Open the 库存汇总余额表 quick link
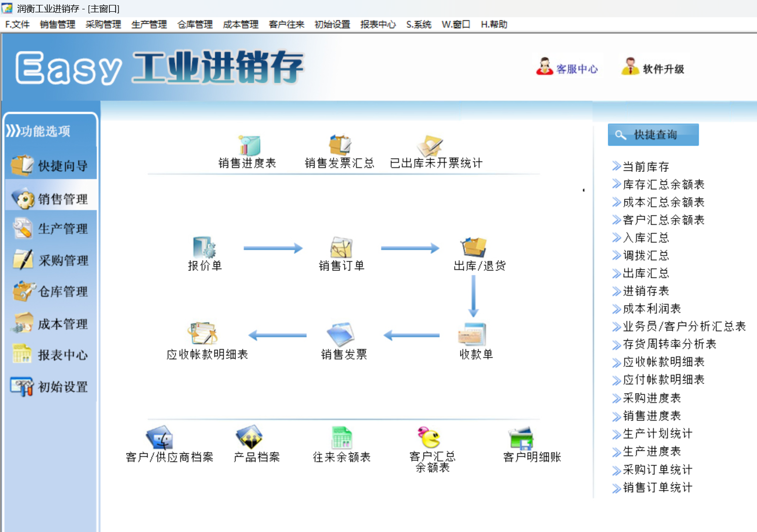The height and width of the screenshot is (532, 757). coord(658,184)
